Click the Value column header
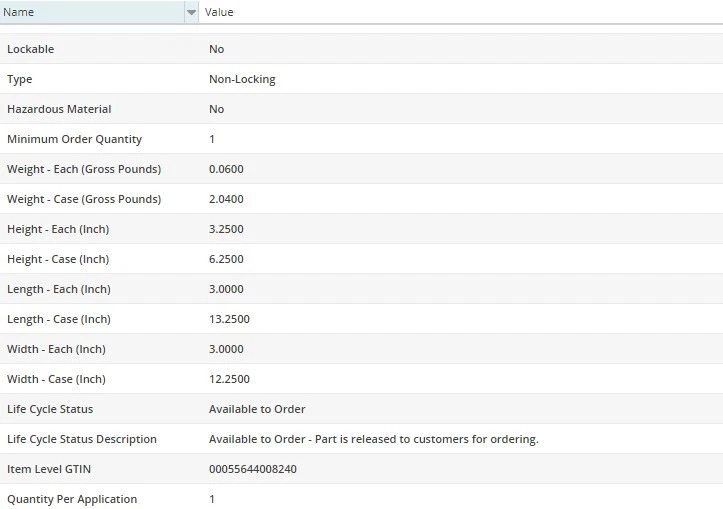This screenshot has width=723, height=509. [220, 12]
